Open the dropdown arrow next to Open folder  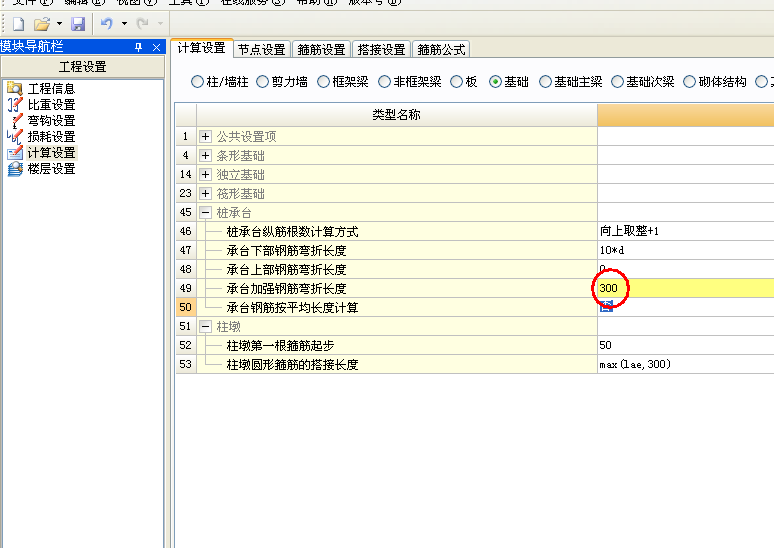coord(59,24)
